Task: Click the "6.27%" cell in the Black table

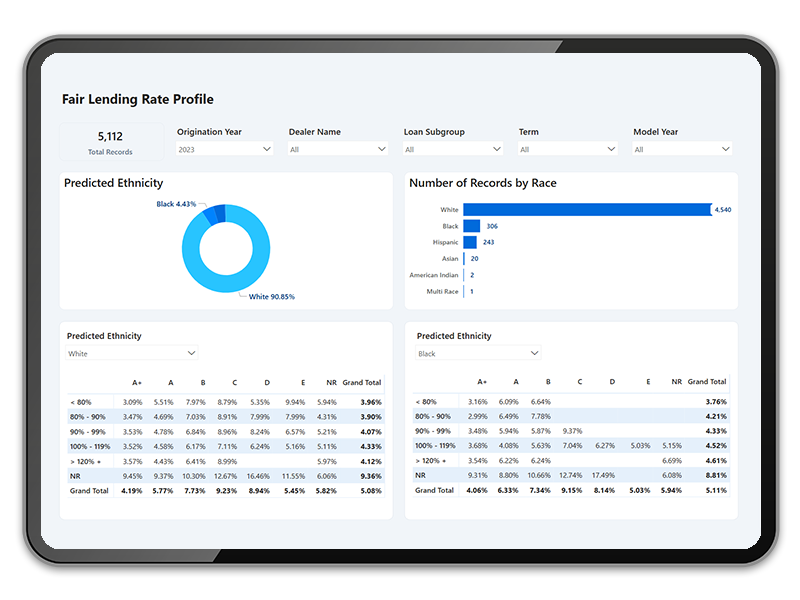Action: coord(605,445)
